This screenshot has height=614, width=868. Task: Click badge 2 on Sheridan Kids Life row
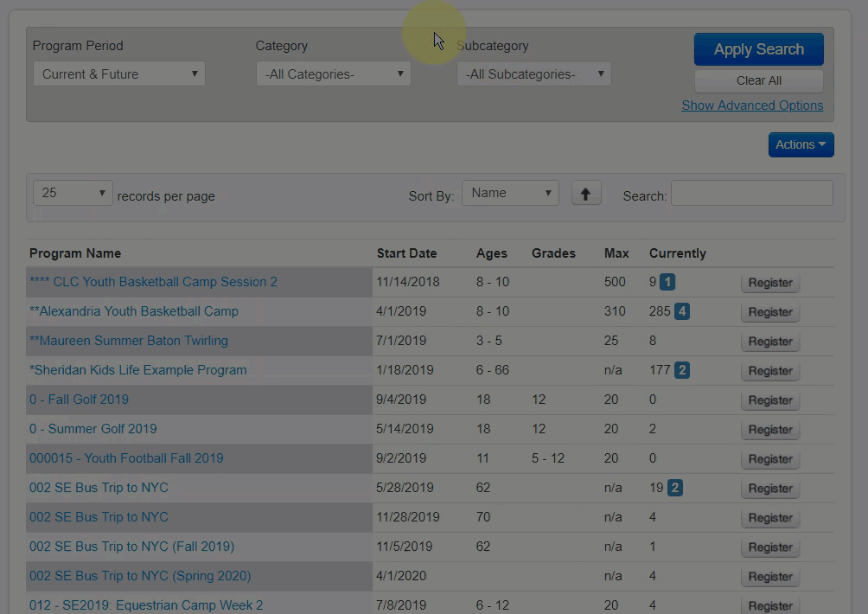click(682, 370)
